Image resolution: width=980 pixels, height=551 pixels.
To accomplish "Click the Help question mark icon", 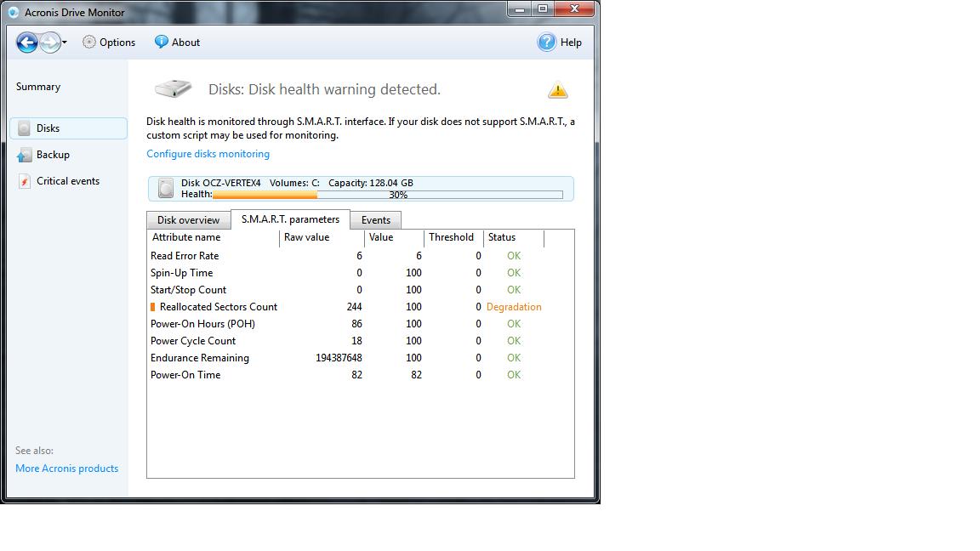I will [546, 42].
